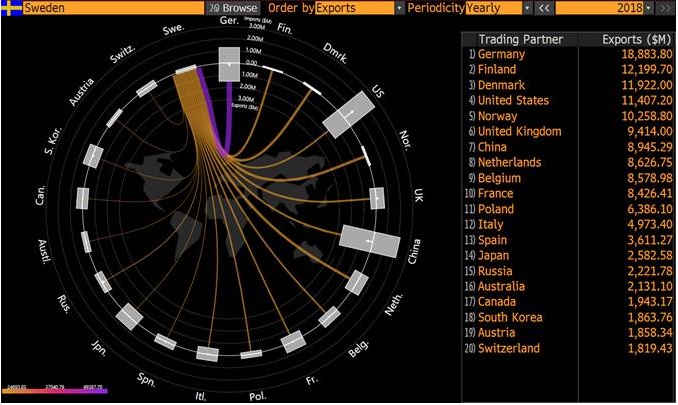This screenshot has height=405, width=678.
Task: Go to next year with the >> button
Action: pyautogui.click(x=665, y=8)
